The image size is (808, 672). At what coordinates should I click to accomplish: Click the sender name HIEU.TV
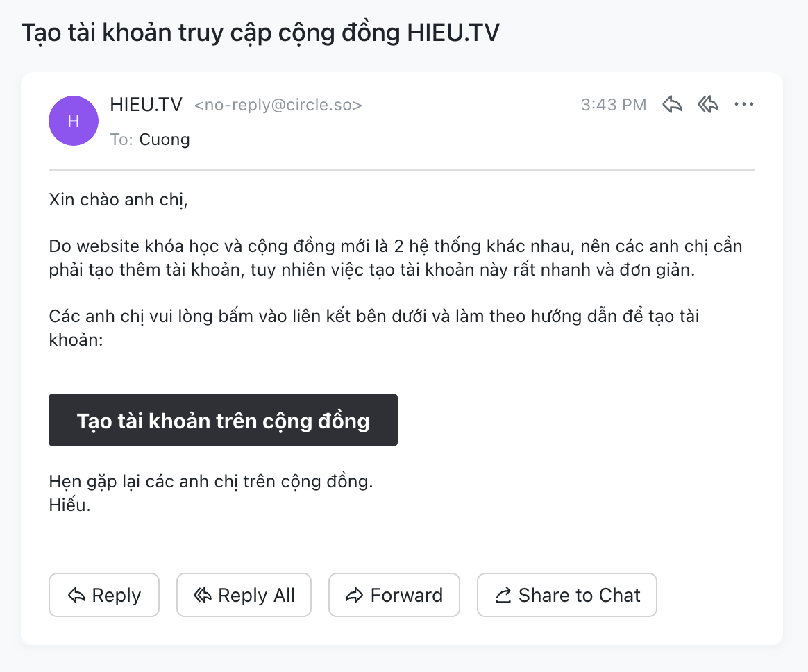click(x=146, y=105)
